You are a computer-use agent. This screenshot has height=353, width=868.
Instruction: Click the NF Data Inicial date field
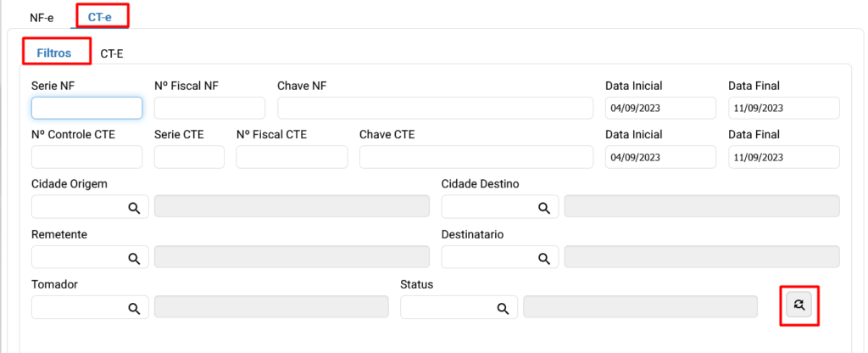(660, 108)
